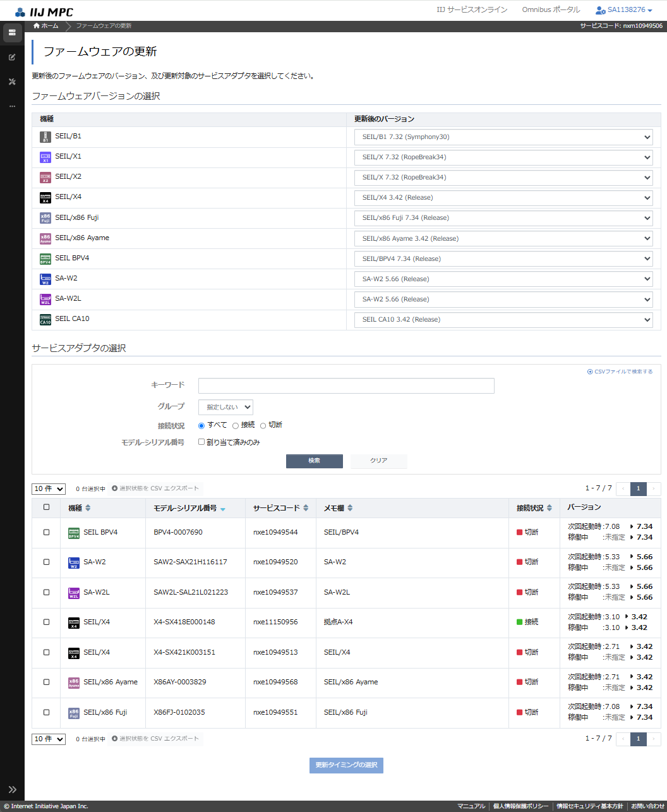Select the すべて connection radio button
Screen dimensions: 667x812
(x=201, y=425)
